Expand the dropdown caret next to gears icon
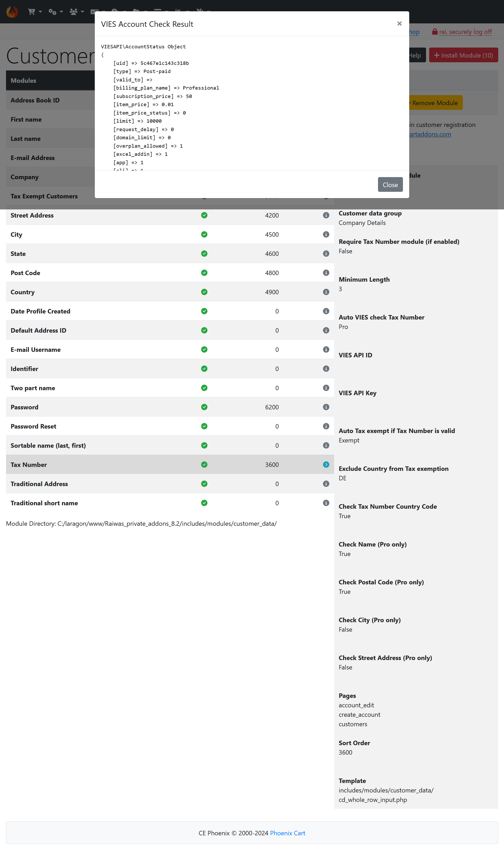 [61, 12]
